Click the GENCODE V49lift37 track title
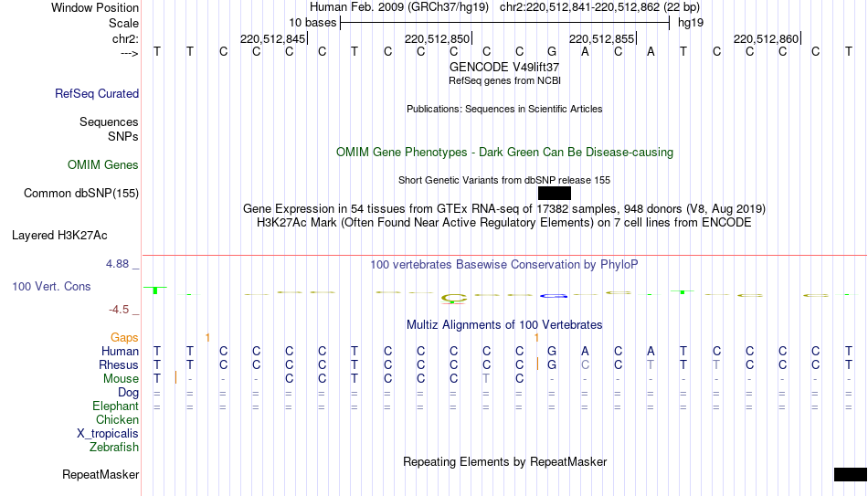This screenshot has width=868, height=496. (x=504, y=67)
